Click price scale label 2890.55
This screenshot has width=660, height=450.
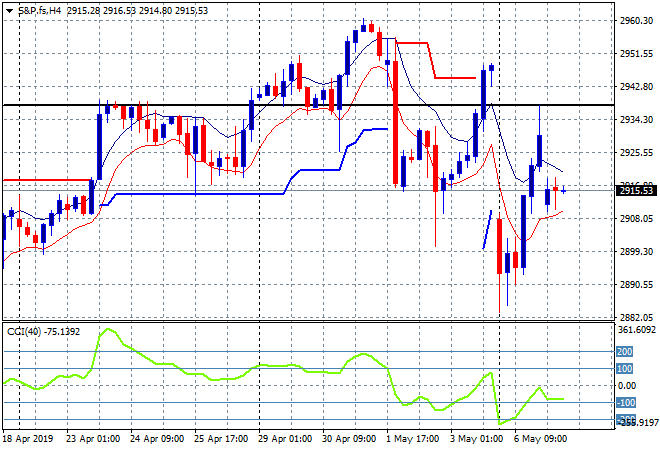click(637, 285)
